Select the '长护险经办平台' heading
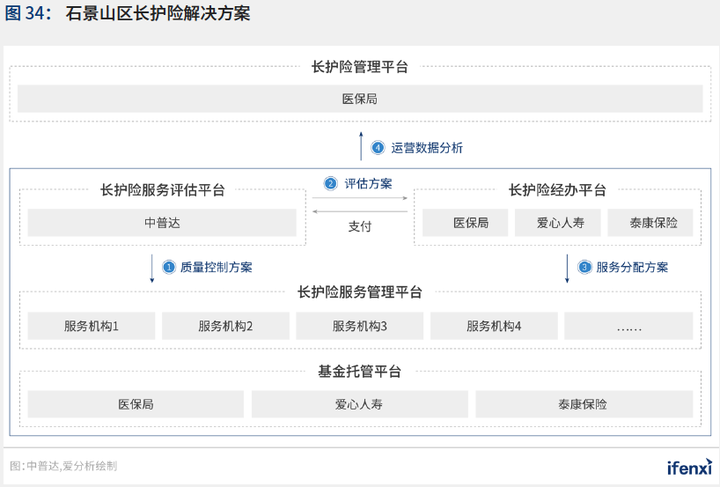The image size is (720, 487). 557,190
